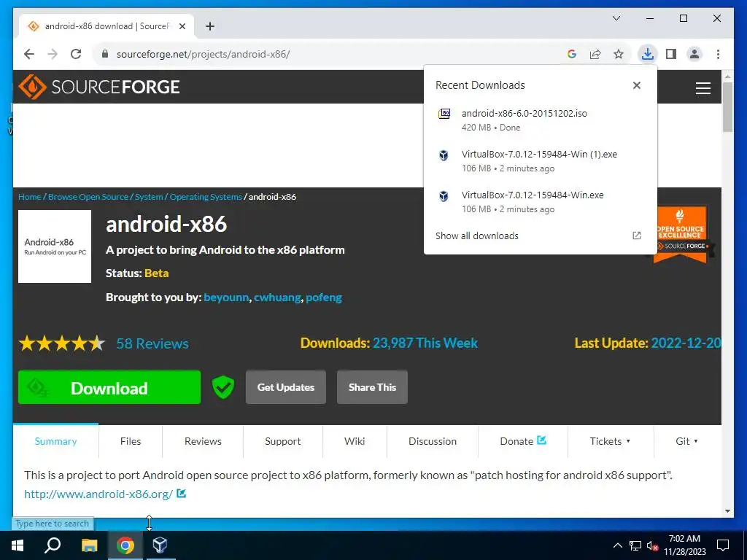
Task: Open Browse Open Source breadcrumb
Action: click(88, 197)
